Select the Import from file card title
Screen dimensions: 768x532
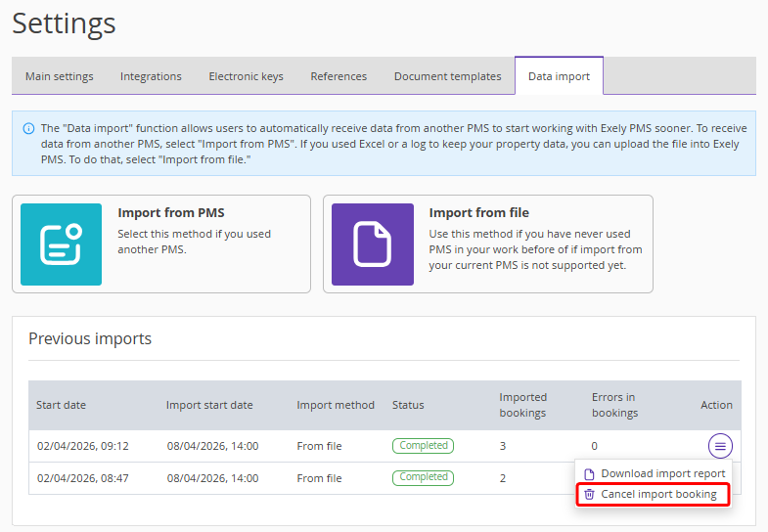(x=479, y=213)
